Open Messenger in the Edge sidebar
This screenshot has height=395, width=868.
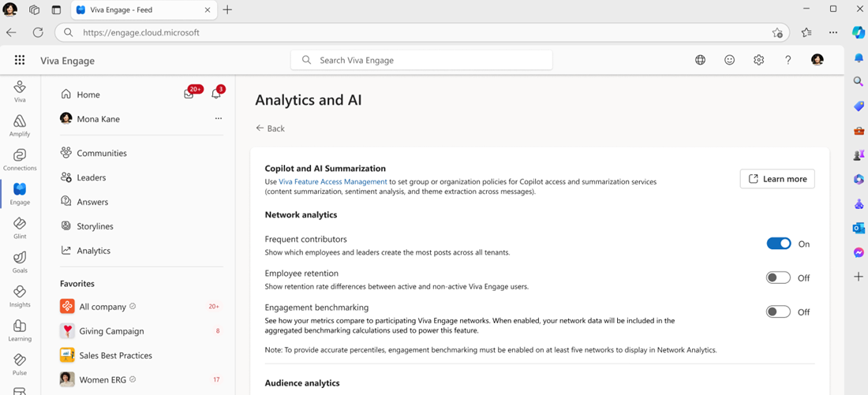tap(859, 252)
